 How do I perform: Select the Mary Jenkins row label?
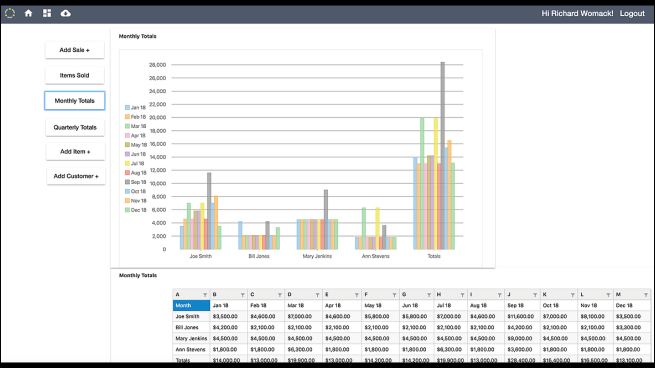(x=191, y=338)
